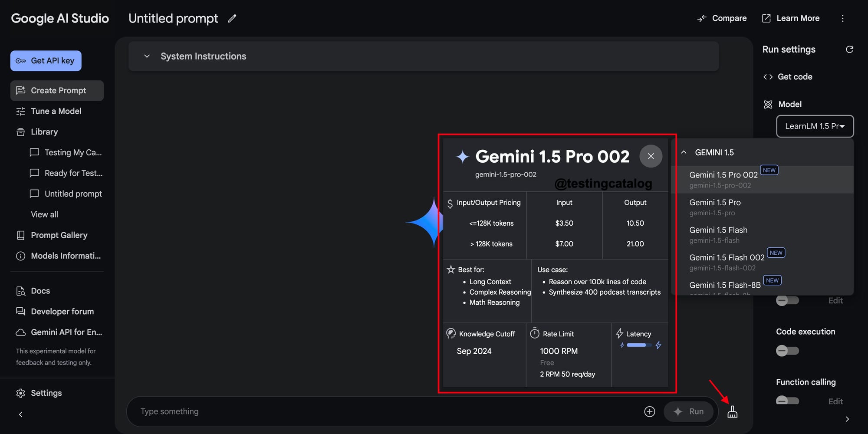Enable the Code execution toggle
This screenshot has width=868, height=434.
[x=788, y=351]
